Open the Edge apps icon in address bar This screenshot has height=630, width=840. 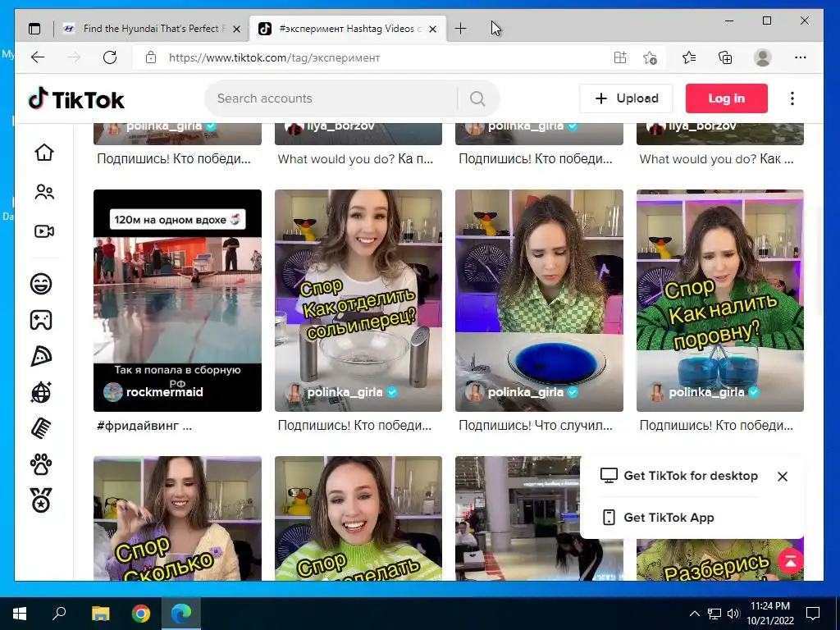[x=620, y=57]
